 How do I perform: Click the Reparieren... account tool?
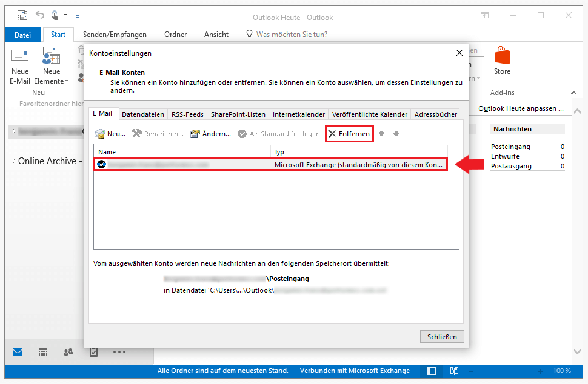pyautogui.click(x=158, y=134)
